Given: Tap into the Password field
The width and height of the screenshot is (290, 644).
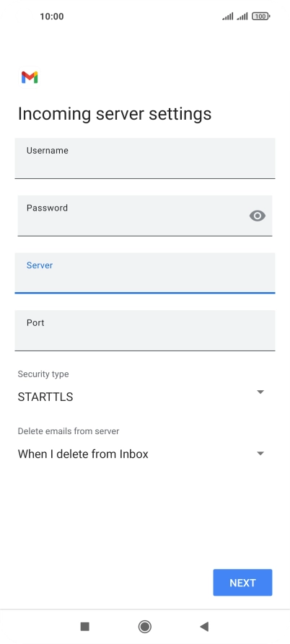Looking at the screenshot, I should point(144,216).
